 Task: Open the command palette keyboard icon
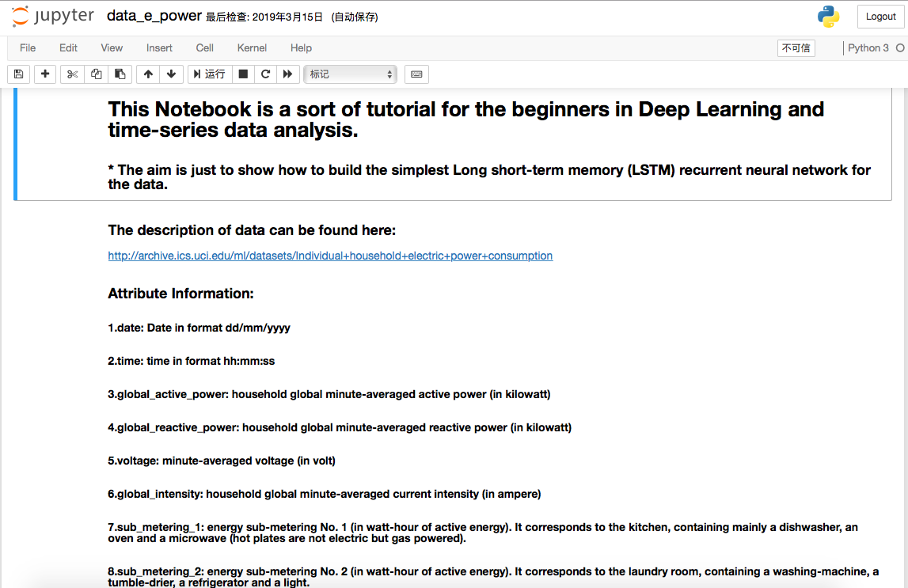(x=416, y=74)
